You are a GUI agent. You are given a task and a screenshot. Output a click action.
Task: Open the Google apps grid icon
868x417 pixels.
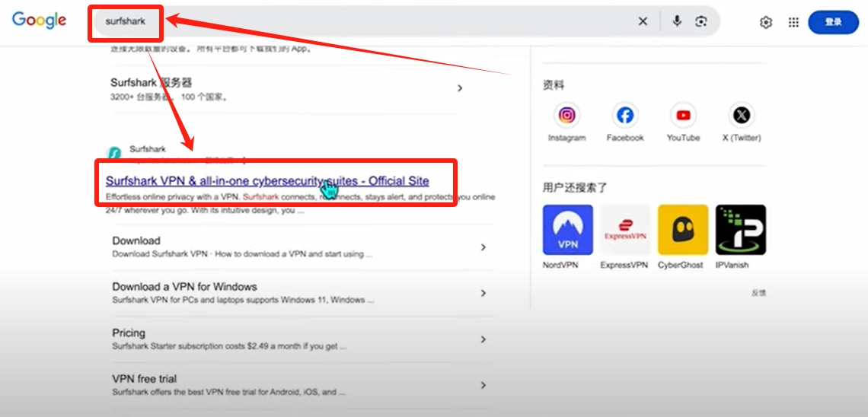[793, 22]
